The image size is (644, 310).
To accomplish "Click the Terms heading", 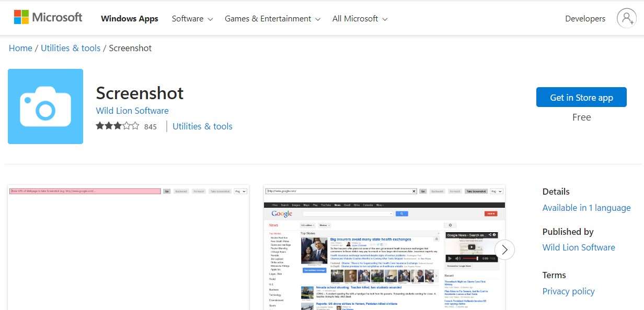I will pos(554,275).
